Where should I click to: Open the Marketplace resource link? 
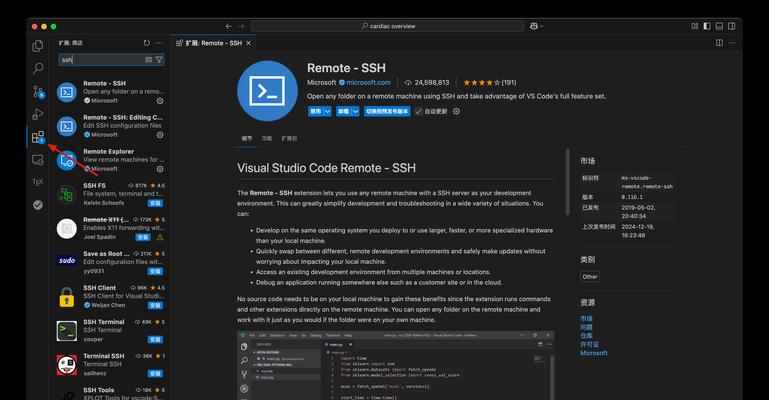coord(586,319)
